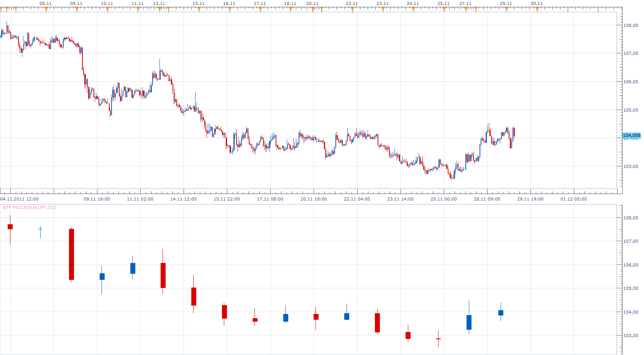The width and height of the screenshot is (644, 355).
Task: Click the 27.11 date marker triangle
Action: [x=466, y=9]
